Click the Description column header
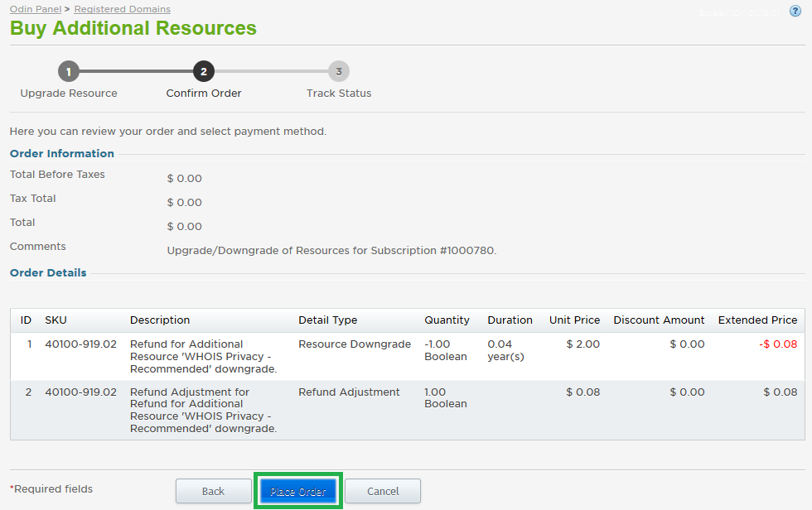 160,320
